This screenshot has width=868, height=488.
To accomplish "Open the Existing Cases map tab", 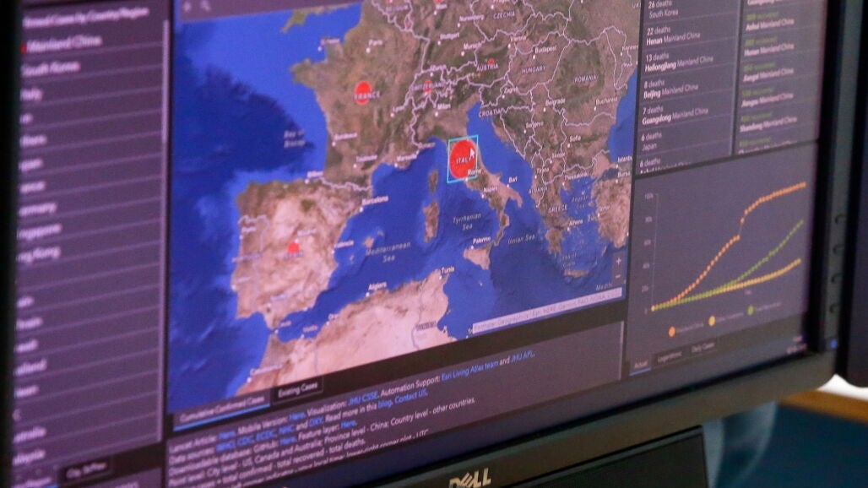I will [298, 390].
